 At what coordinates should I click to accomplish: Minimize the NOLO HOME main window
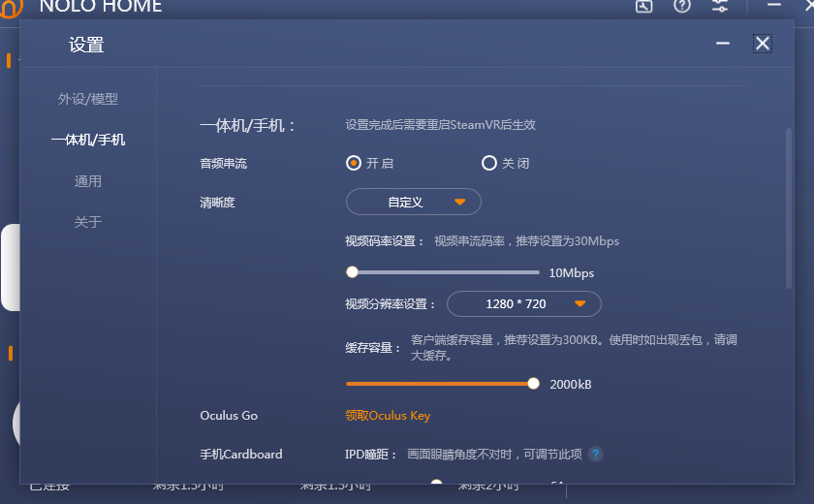(772, 5)
